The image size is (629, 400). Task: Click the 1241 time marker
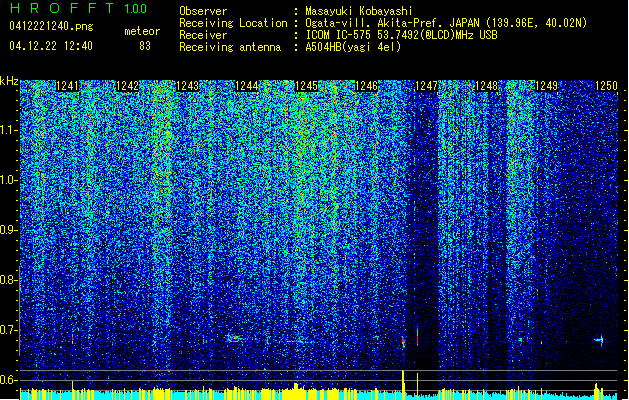67,86
